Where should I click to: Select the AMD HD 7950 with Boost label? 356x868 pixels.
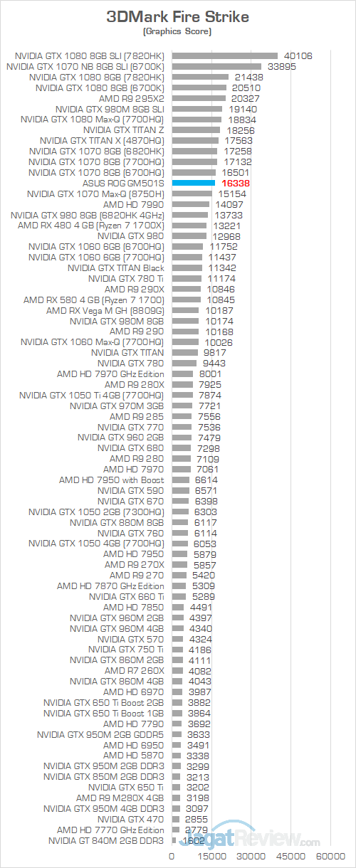(112, 480)
